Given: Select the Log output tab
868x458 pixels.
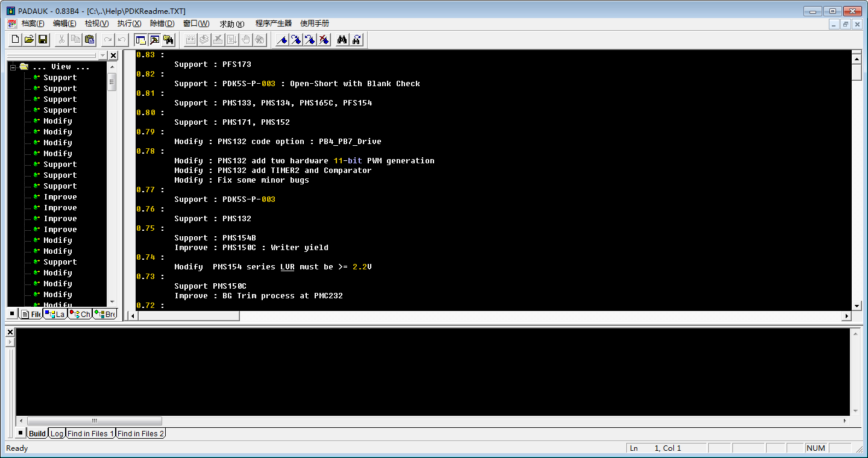Looking at the screenshot, I should 57,433.
